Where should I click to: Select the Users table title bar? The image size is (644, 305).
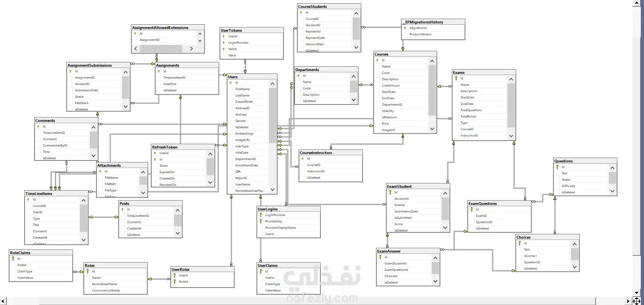tap(252, 77)
